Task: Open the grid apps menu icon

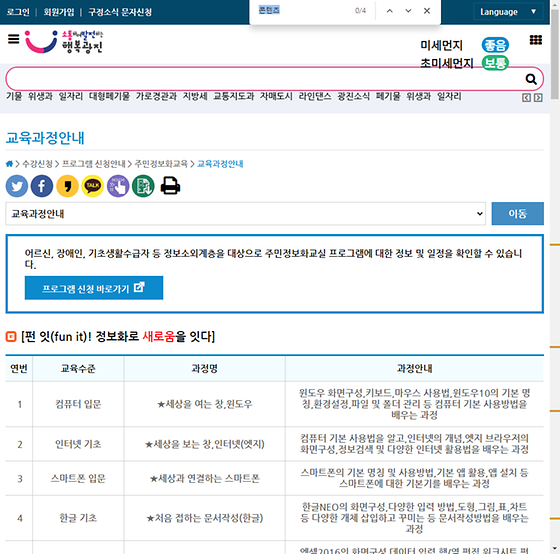Action: pos(535,40)
